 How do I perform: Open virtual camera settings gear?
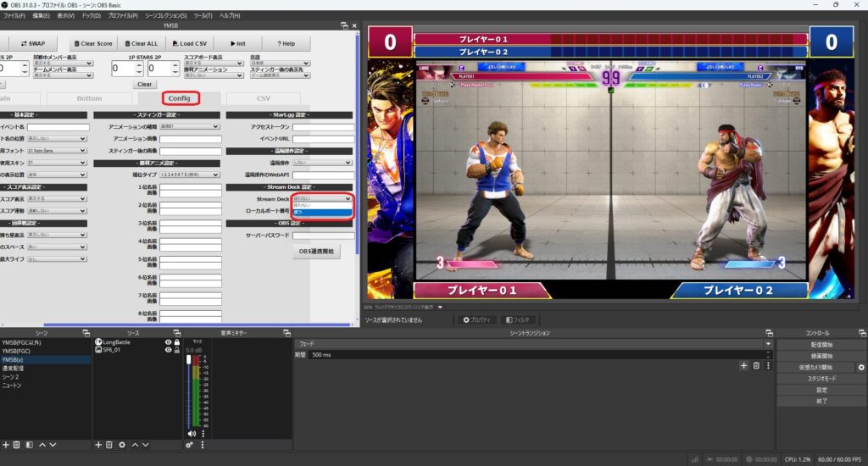click(x=861, y=368)
